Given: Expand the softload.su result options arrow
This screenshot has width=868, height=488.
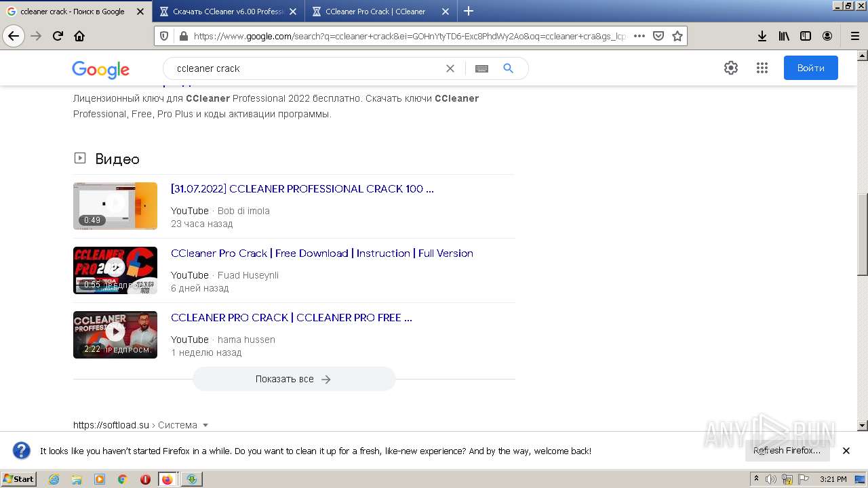Looking at the screenshot, I should [205, 426].
